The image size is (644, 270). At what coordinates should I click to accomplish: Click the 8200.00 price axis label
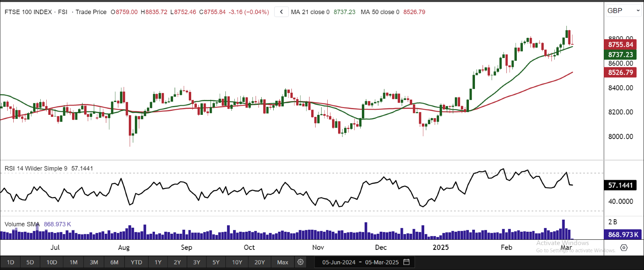click(621, 112)
